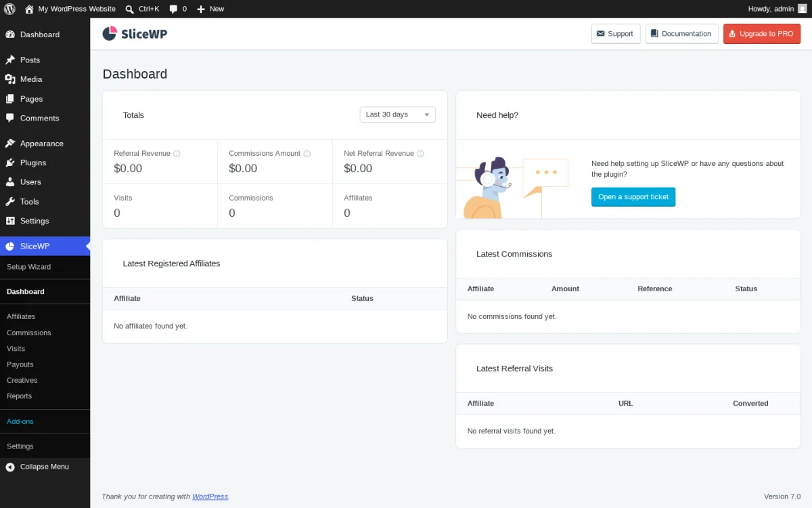Click Open a support ticket button
Screen dimensions: 812x508
pos(633,197)
